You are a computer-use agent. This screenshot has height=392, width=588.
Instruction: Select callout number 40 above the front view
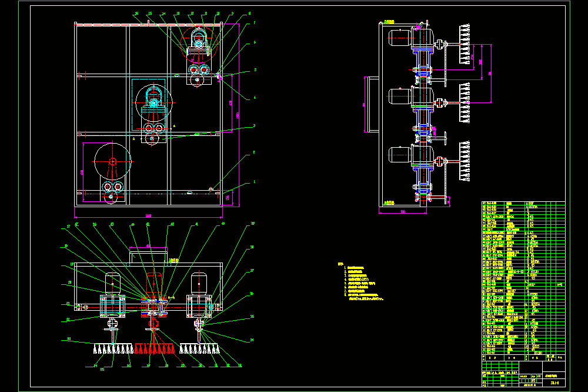coord(223,224)
